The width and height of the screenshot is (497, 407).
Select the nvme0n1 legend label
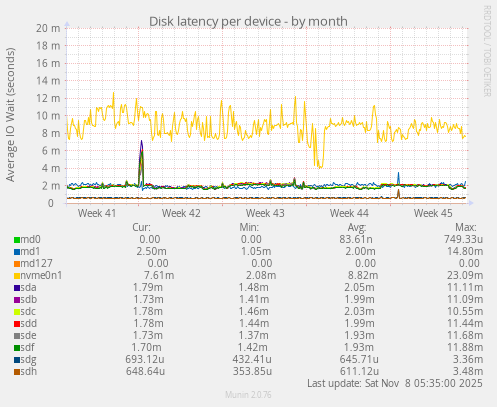[41, 275]
